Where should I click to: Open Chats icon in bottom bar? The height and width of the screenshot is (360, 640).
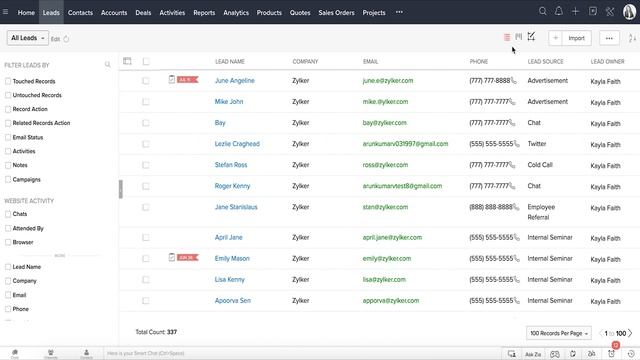(15, 353)
